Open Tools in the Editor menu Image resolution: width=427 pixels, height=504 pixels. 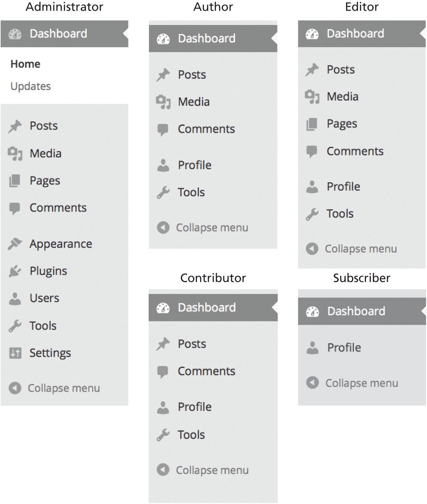click(340, 214)
